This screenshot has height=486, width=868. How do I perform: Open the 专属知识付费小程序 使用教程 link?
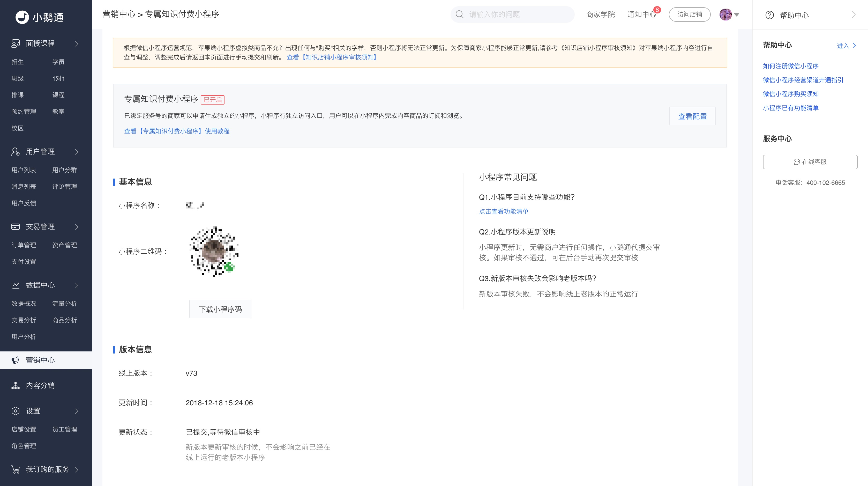177,131
